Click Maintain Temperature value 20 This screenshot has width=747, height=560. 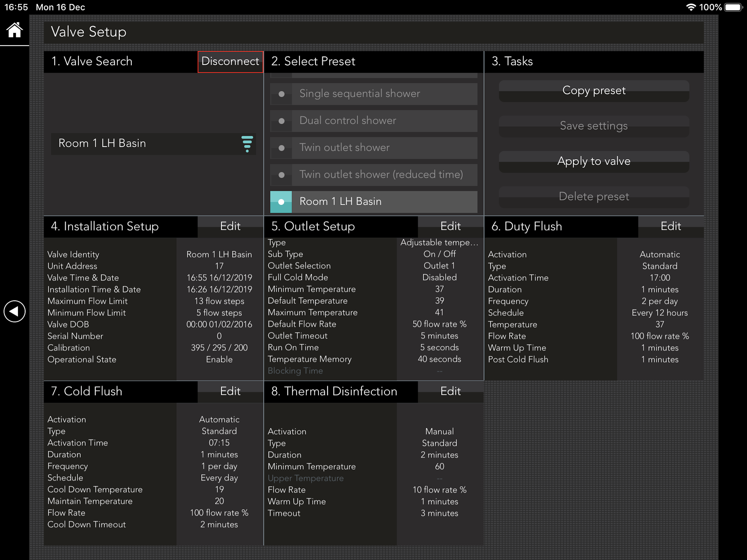point(219,501)
